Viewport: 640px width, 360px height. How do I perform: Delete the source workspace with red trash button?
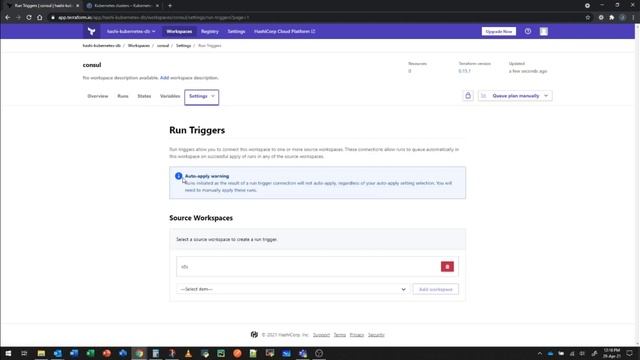447,267
